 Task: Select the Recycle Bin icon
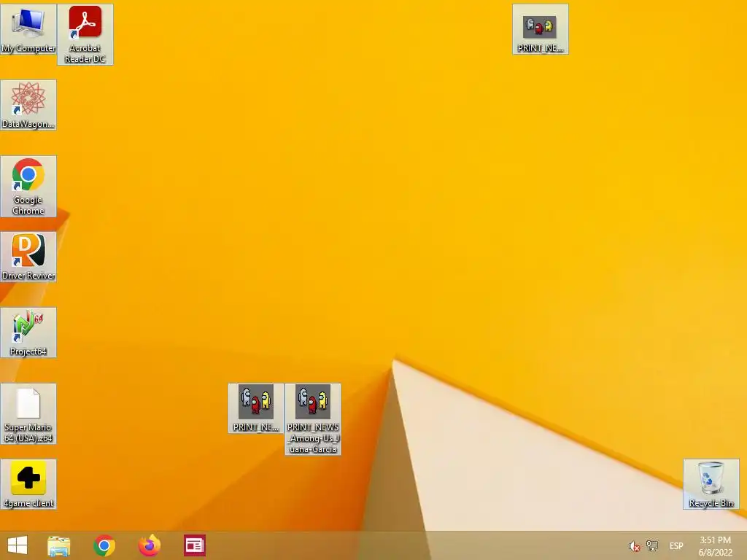click(711, 484)
